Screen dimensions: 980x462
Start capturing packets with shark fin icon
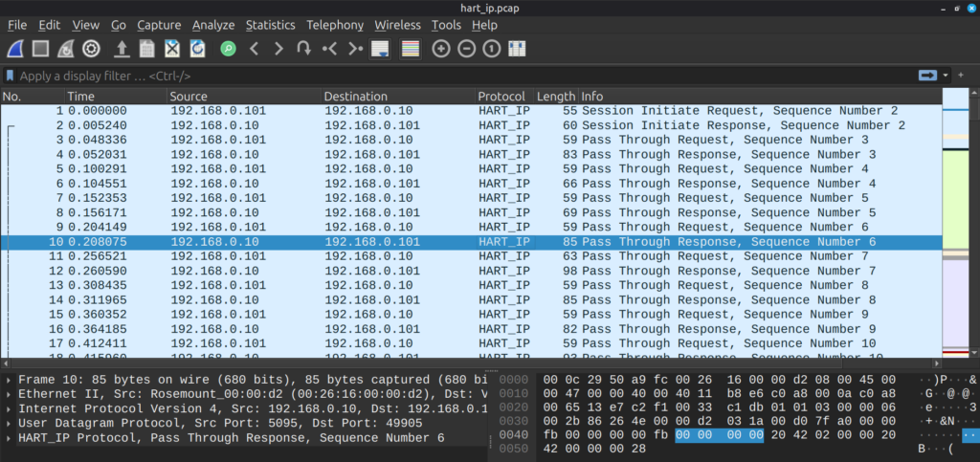click(17, 49)
